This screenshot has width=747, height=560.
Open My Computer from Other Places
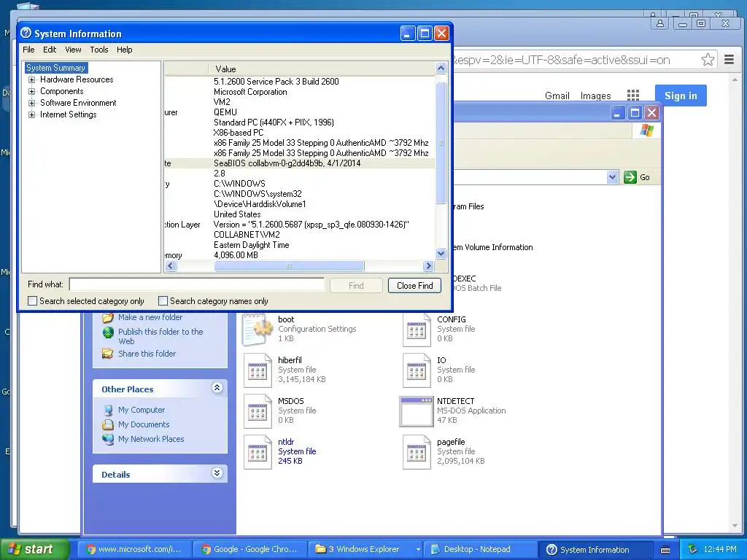coord(142,410)
